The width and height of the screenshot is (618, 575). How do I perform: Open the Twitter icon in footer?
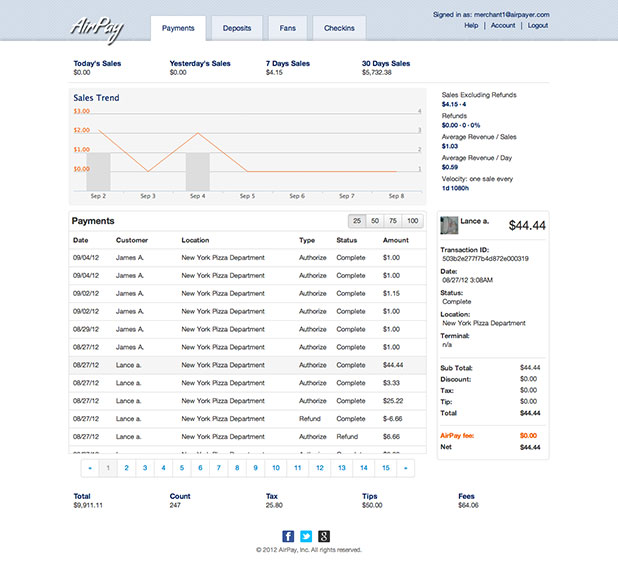[306, 536]
